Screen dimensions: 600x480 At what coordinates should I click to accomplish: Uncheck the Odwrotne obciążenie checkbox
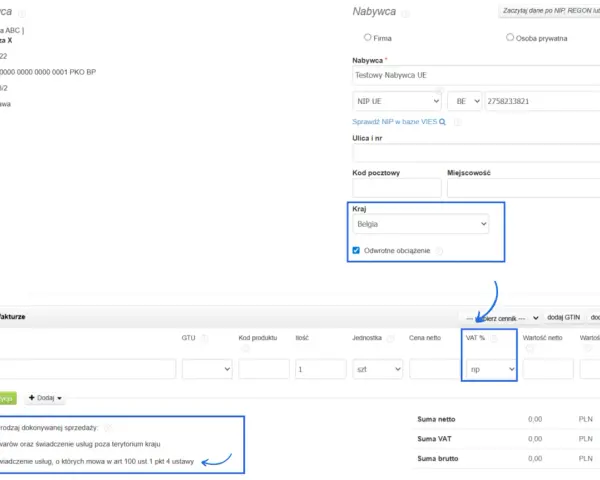[x=356, y=250]
